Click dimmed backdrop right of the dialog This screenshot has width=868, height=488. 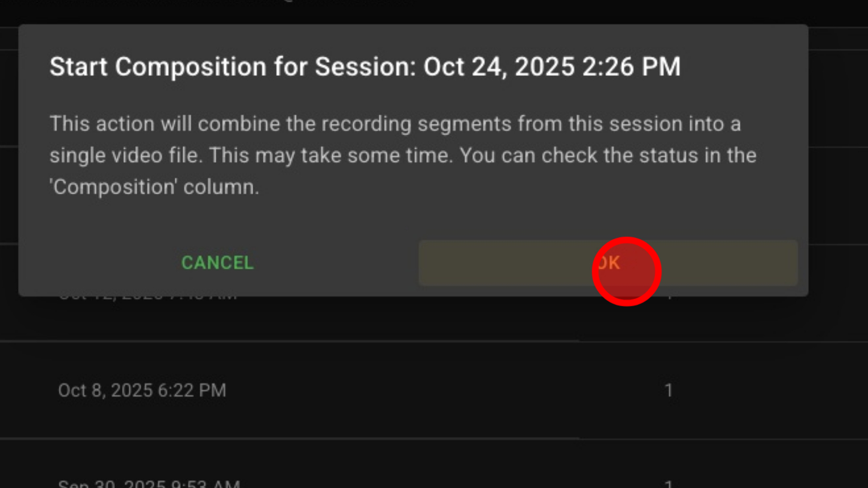pos(838,179)
